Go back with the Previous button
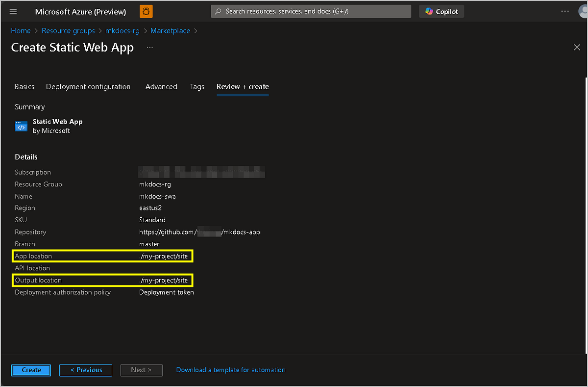 (86, 370)
